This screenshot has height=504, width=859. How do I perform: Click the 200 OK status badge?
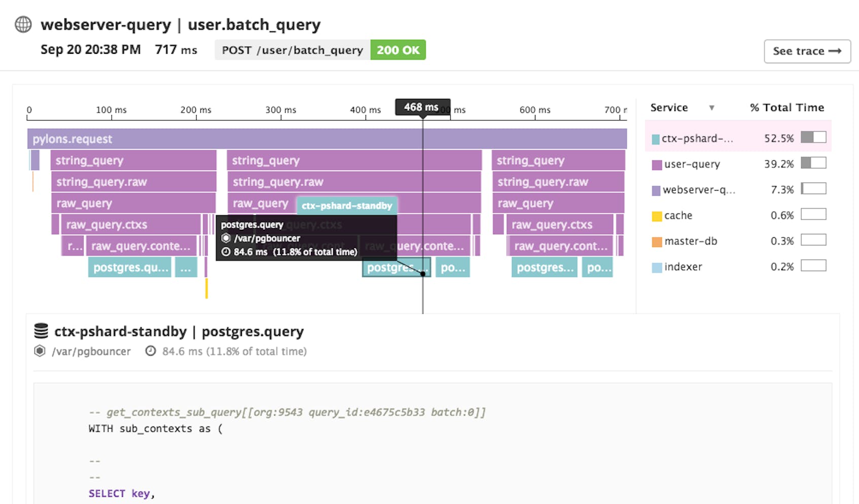[398, 50]
